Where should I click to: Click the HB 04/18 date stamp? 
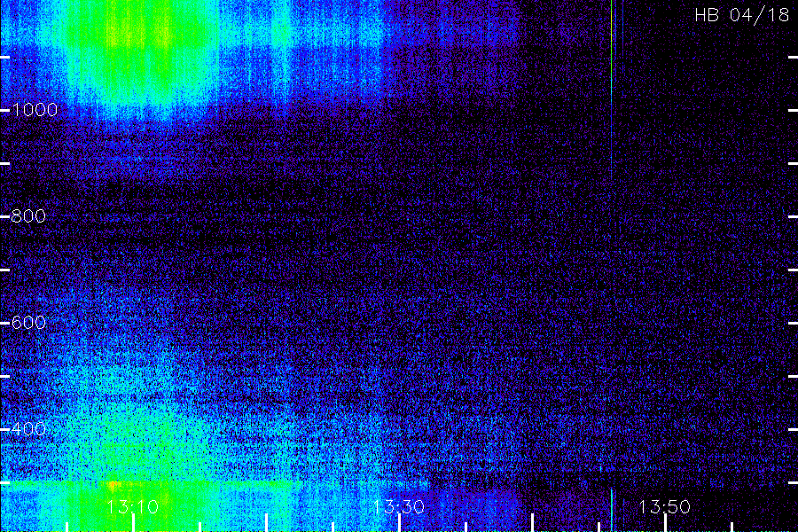(x=742, y=15)
